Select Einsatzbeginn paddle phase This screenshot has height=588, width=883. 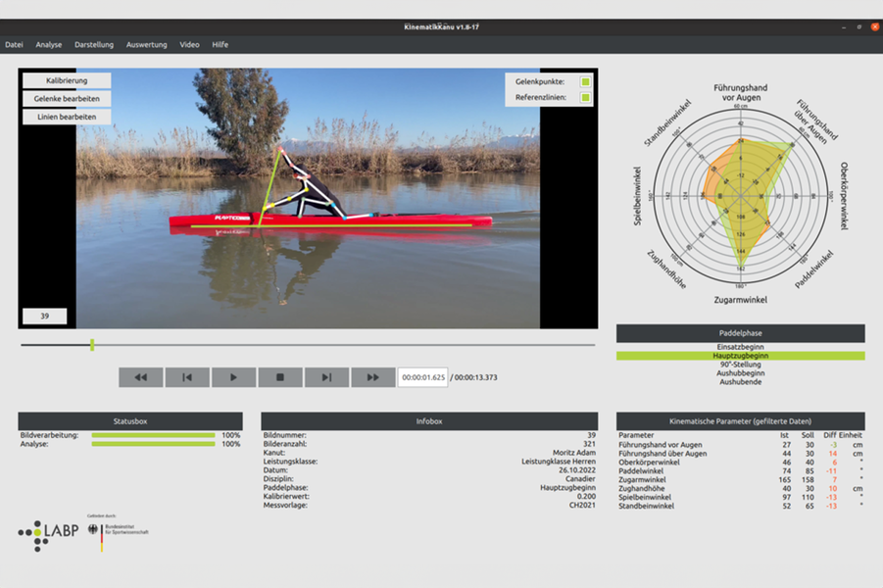point(740,347)
